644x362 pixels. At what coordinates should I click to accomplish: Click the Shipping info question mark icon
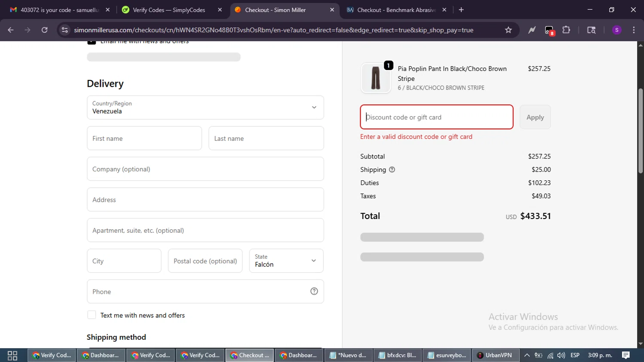tap(392, 170)
